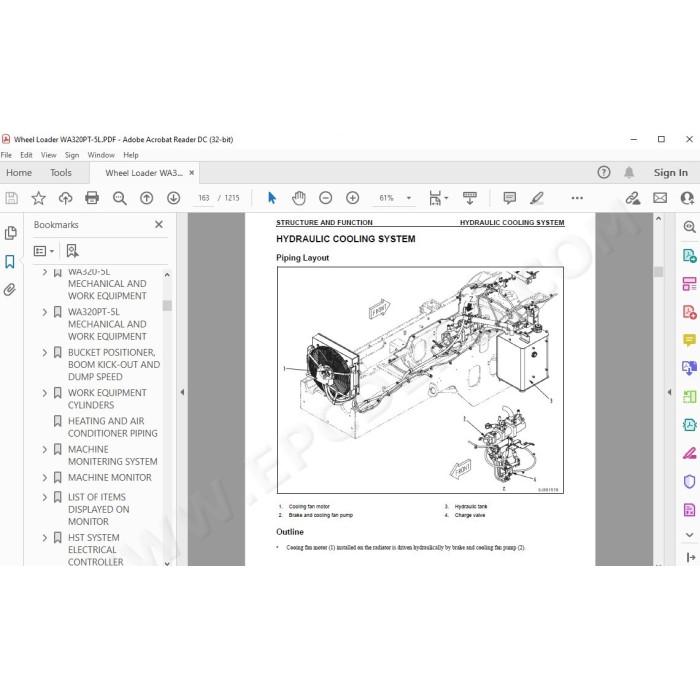This screenshot has width=700, height=700.
Task: Open the Help question mark icon
Action: pyautogui.click(x=604, y=172)
